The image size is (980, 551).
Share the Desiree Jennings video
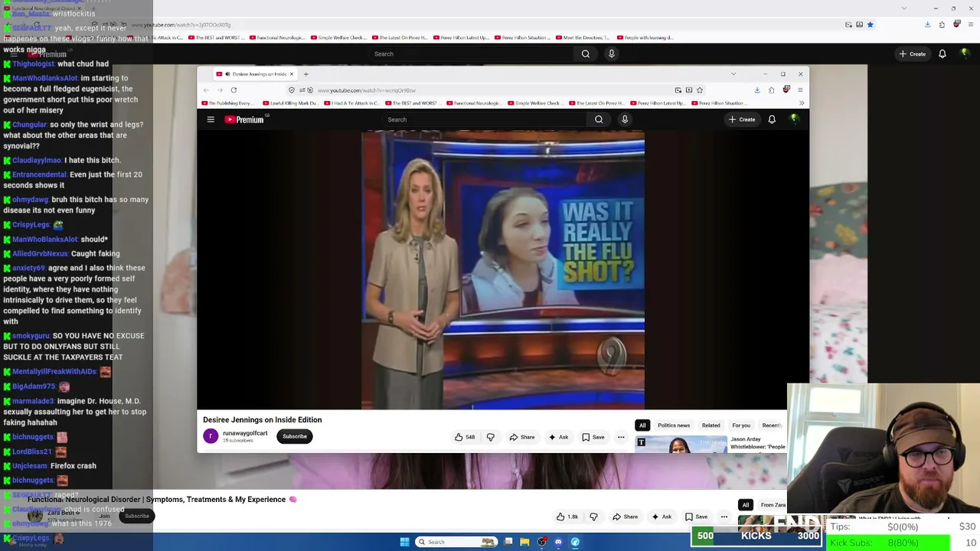[x=522, y=437]
